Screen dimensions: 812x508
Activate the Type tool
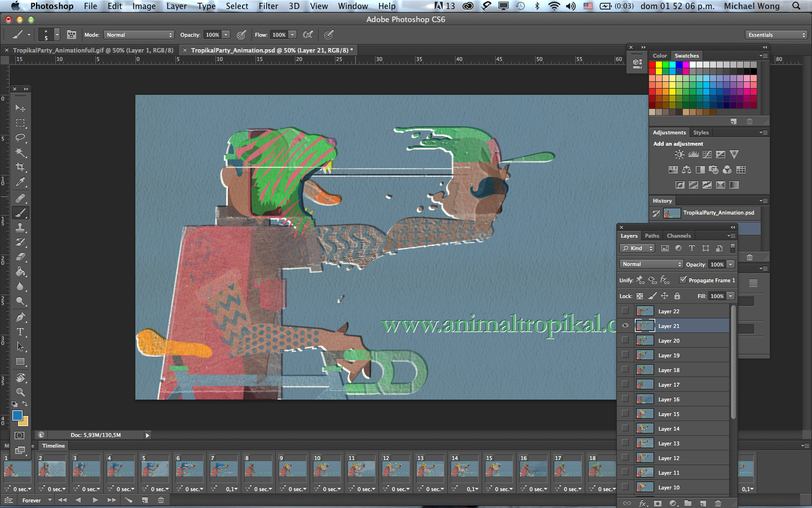click(x=20, y=332)
